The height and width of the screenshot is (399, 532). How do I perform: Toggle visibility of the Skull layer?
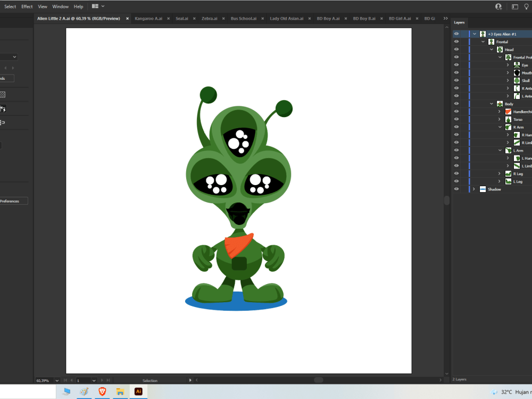[x=456, y=80]
